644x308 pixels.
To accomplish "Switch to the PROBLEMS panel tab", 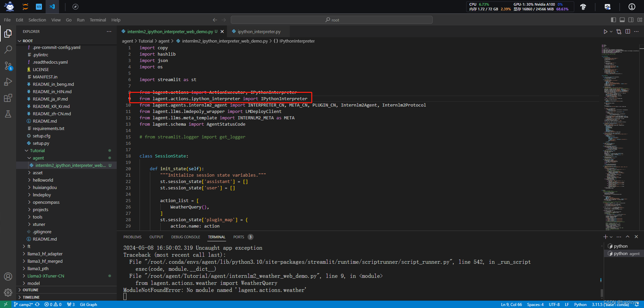I will (x=132, y=237).
